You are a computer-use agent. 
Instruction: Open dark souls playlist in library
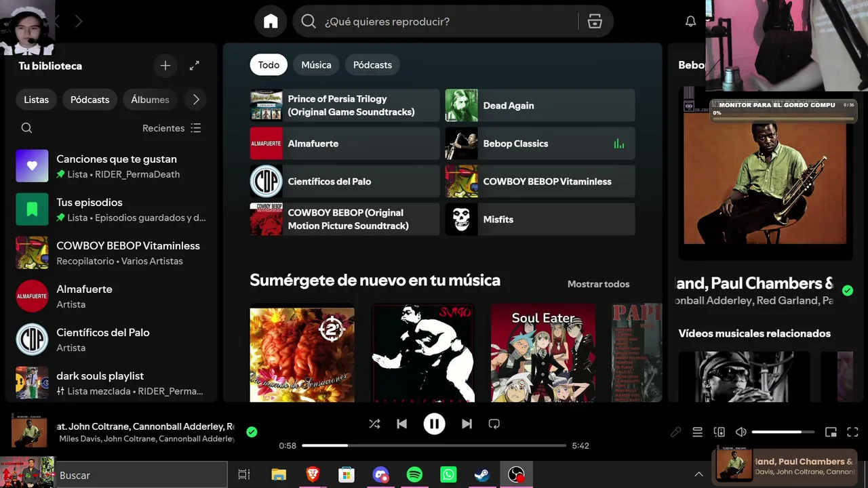click(x=111, y=383)
